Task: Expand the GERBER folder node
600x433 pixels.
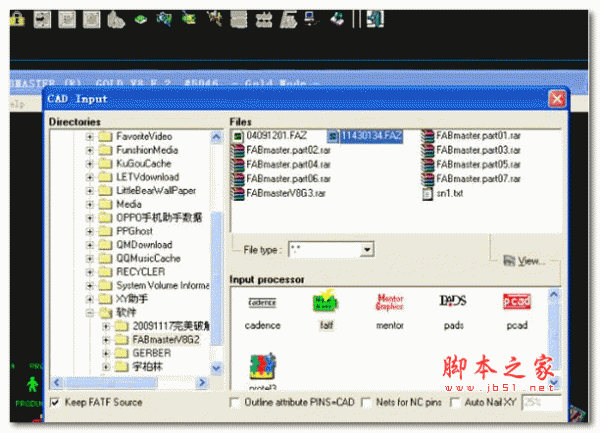Action: tap(106, 353)
